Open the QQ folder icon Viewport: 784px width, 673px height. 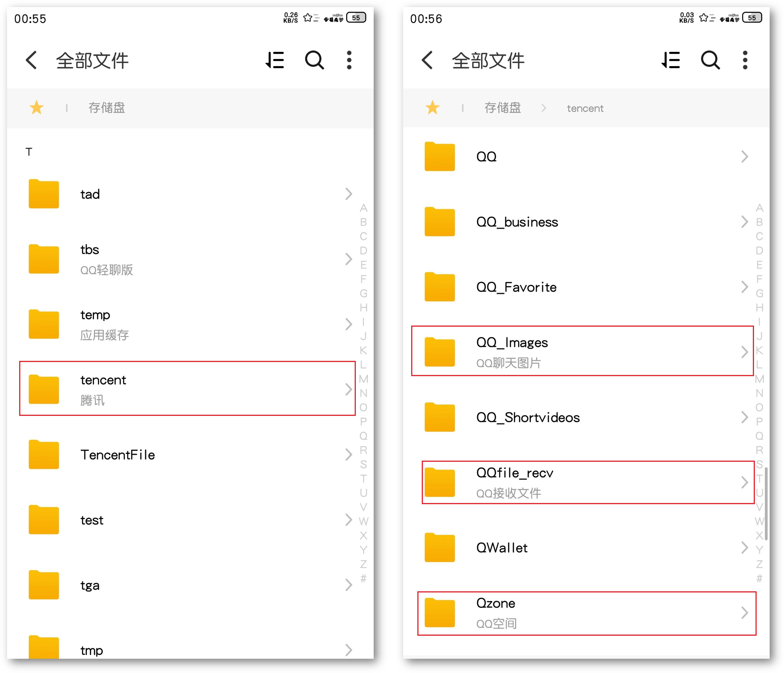click(x=439, y=156)
